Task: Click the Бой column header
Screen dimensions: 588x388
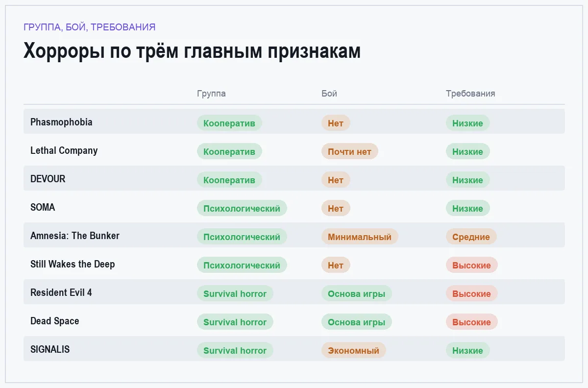Action: pyautogui.click(x=329, y=94)
